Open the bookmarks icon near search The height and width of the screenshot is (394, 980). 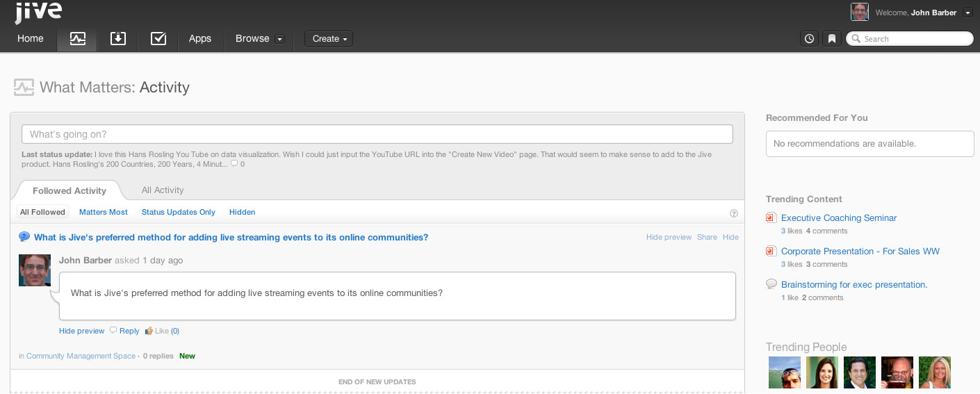831,39
